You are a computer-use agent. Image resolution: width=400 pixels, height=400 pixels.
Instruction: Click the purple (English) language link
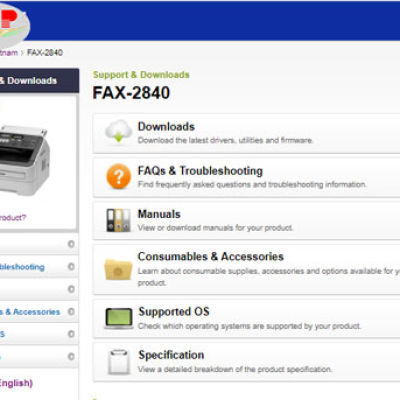(x=16, y=383)
